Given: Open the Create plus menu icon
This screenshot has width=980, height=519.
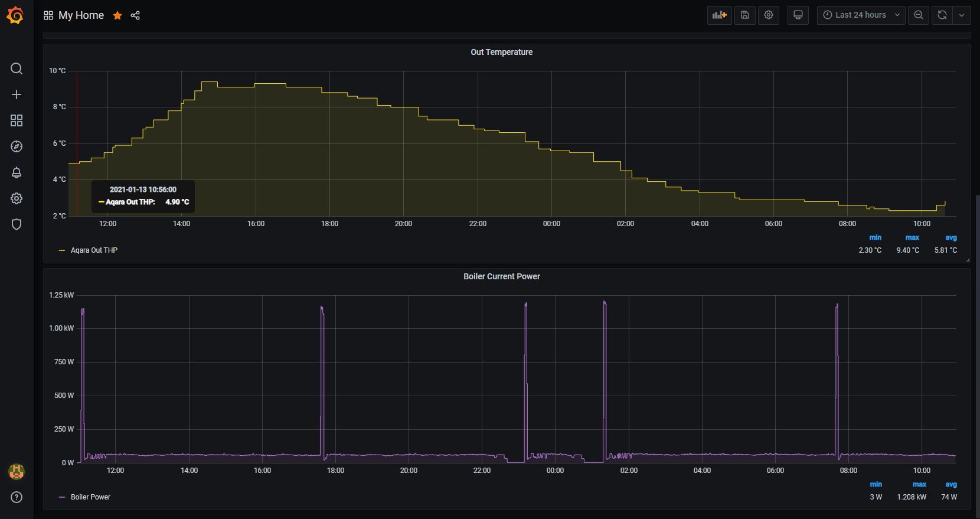Looking at the screenshot, I should 17,94.
